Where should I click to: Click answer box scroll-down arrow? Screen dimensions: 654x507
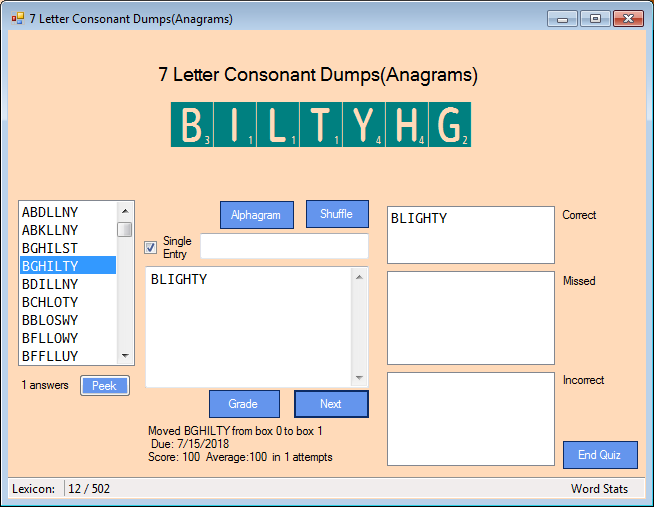pos(360,377)
